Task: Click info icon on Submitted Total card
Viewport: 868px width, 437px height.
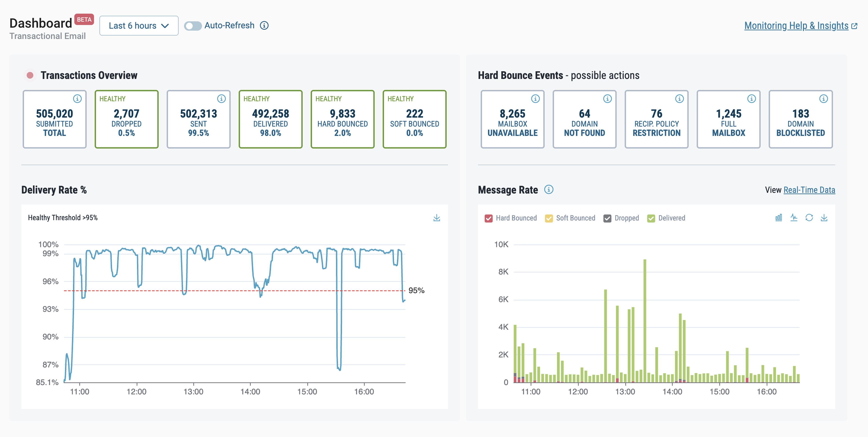Action: click(77, 99)
